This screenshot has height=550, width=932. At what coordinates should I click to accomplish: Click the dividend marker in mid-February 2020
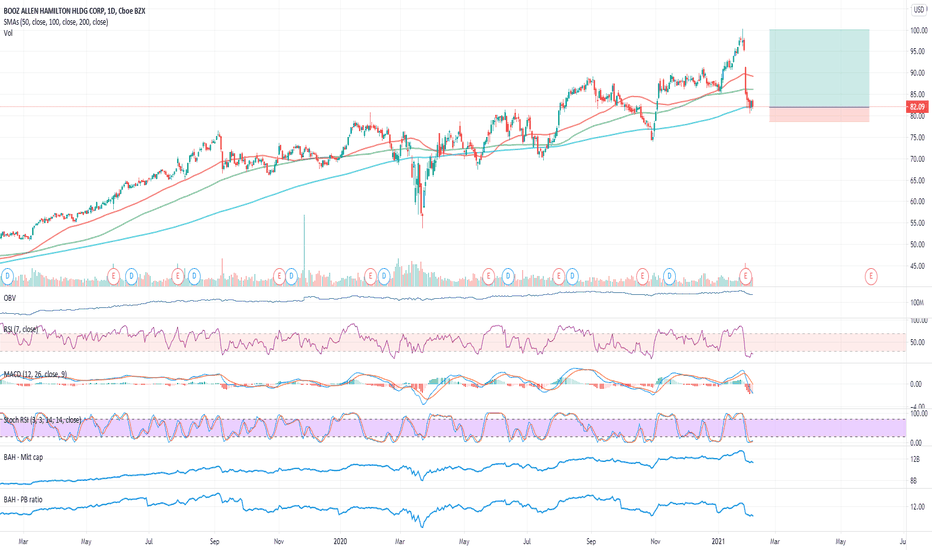pyautogui.click(x=384, y=276)
